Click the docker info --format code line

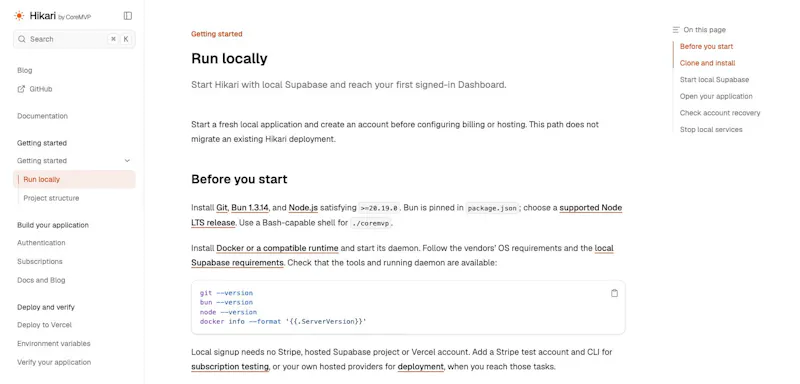(x=283, y=322)
